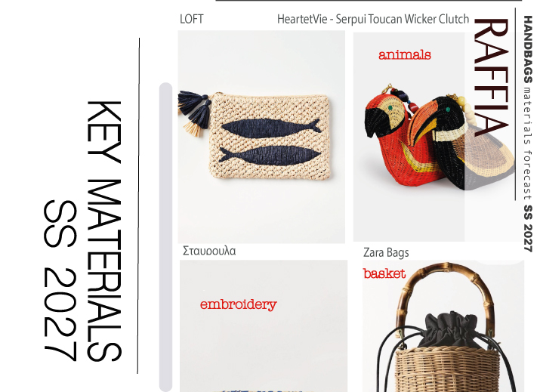The height and width of the screenshot is (392, 540).
Task: Click the lower navy fish motif
Action: [270, 155]
